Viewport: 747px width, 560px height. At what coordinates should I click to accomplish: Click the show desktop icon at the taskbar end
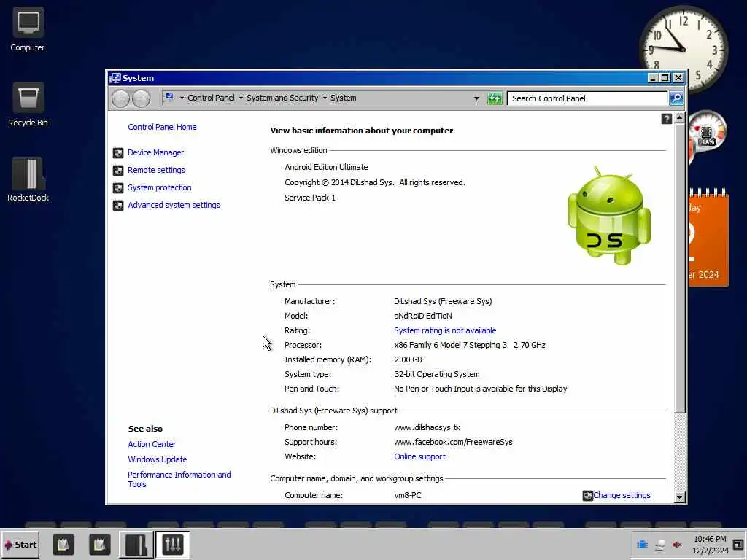click(738, 544)
